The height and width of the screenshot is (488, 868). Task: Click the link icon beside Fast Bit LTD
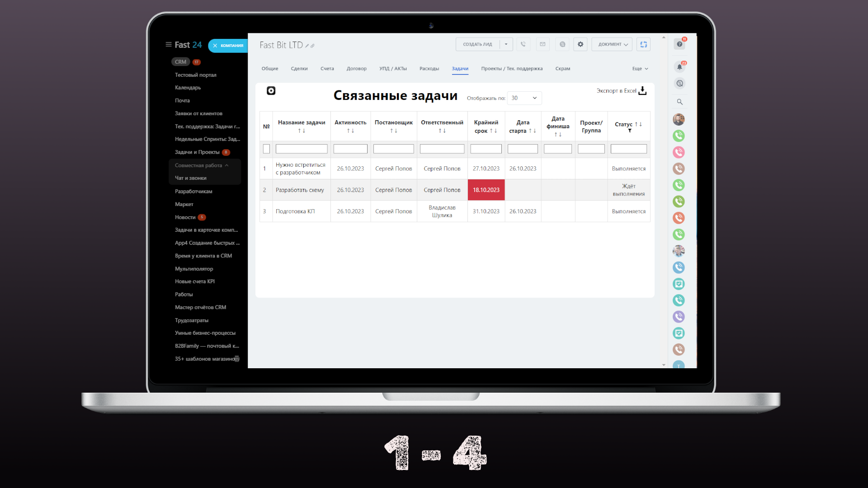point(312,46)
